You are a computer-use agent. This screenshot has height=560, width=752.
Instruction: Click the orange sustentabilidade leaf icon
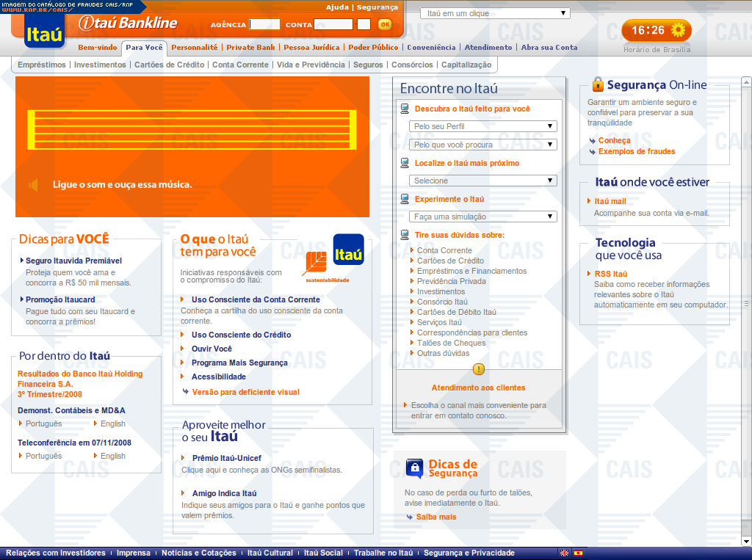pos(315,263)
